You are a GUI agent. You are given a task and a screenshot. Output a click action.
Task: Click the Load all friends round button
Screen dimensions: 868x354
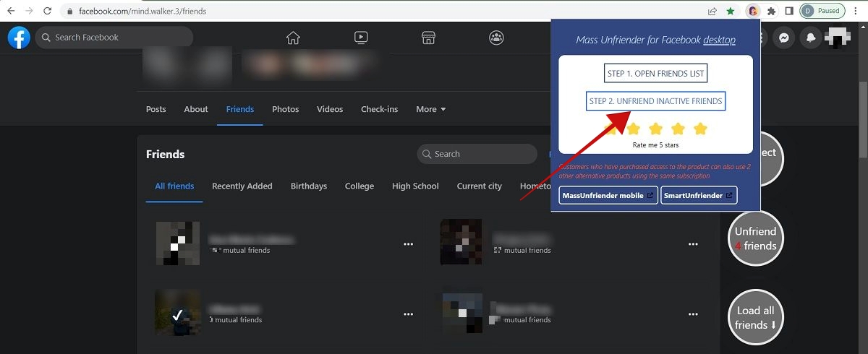click(x=756, y=318)
